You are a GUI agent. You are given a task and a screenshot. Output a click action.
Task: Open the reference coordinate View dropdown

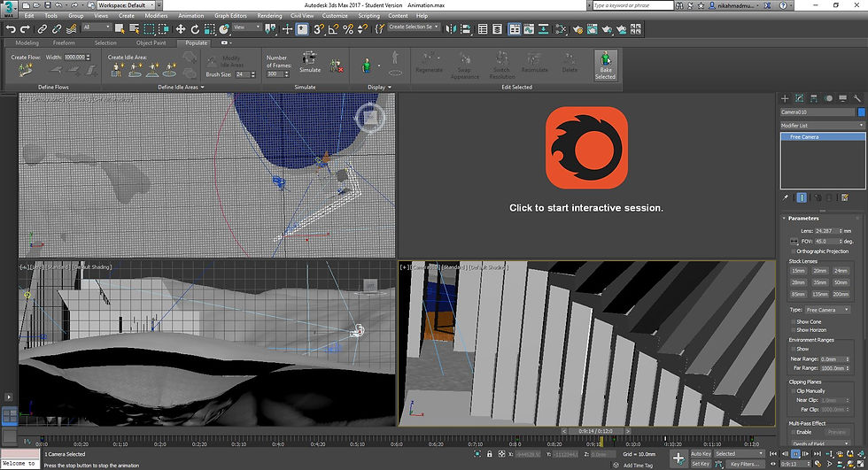246,27
